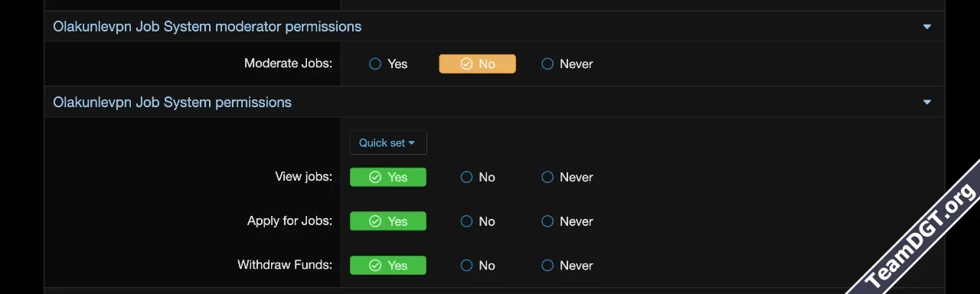This screenshot has height=294, width=980.
Task: Set View jobs to No
Action: [x=478, y=178]
